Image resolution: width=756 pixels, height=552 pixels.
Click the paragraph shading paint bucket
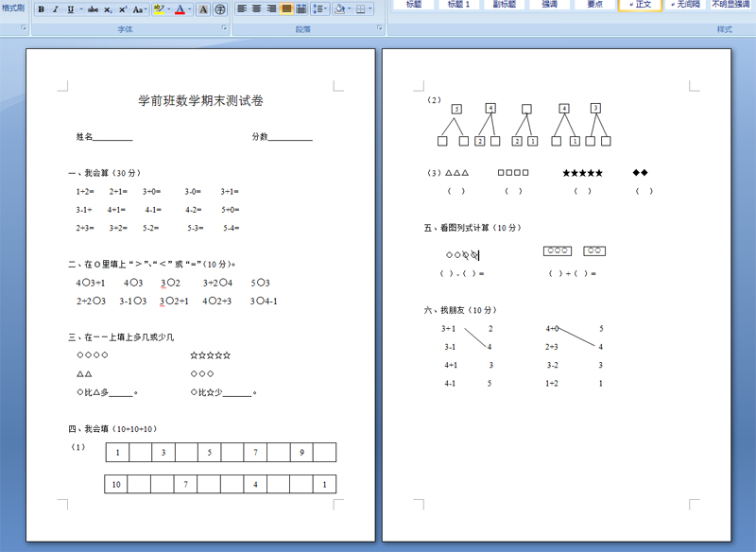(339, 9)
